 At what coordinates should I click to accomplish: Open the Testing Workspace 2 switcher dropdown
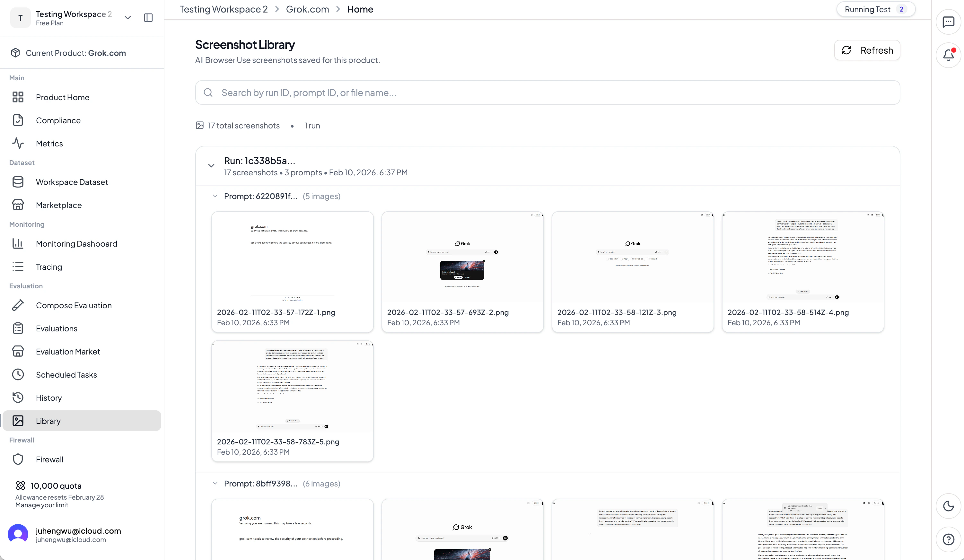(127, 18)
